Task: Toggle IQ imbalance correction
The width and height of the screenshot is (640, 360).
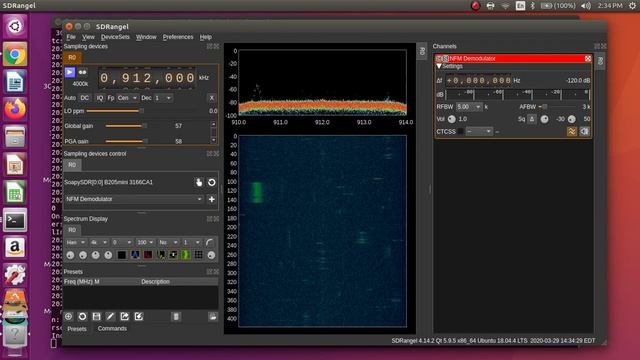Action: (x=100, y=98)
